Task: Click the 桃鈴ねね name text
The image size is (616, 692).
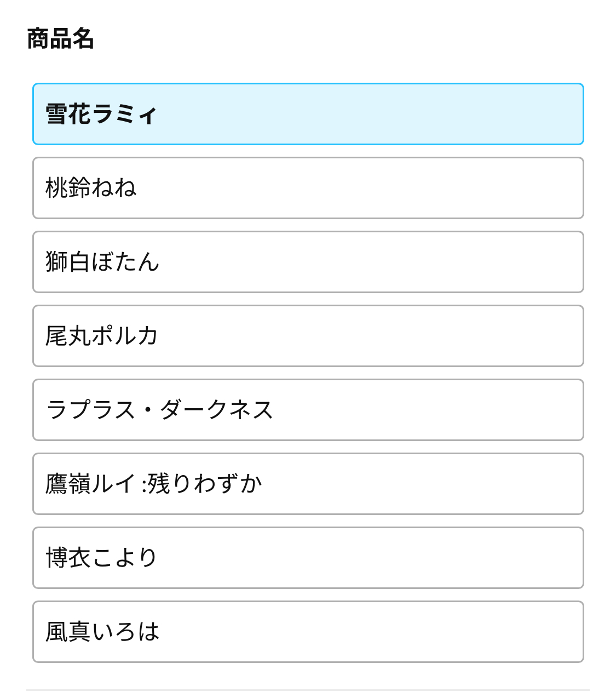Action: [91, 188]
